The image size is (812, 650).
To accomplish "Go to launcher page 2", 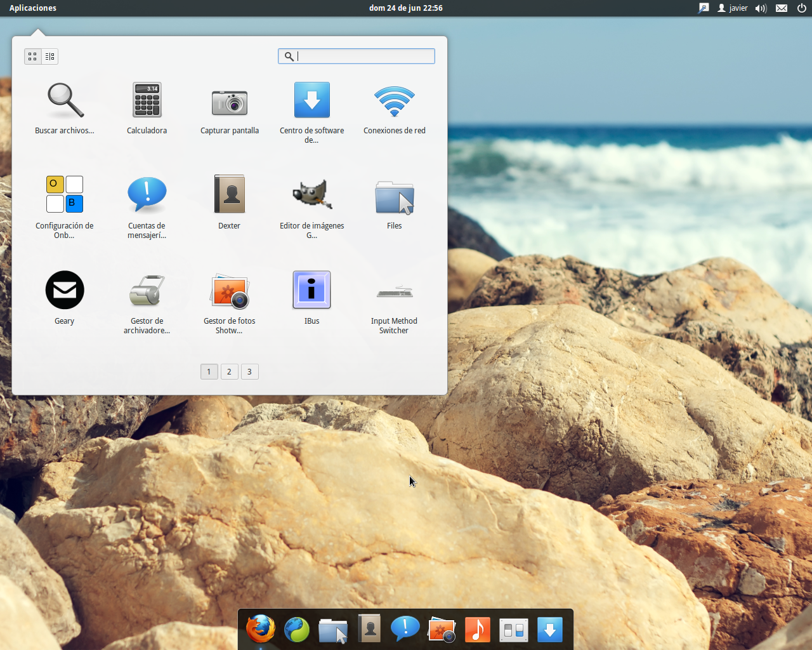I will click(x=229, y=371).
